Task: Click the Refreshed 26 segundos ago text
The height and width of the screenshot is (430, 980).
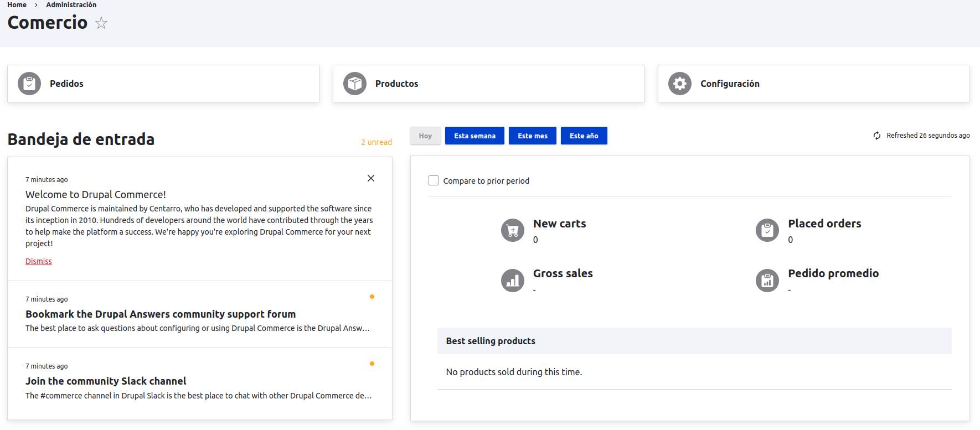Action: (x=928, y=136)
